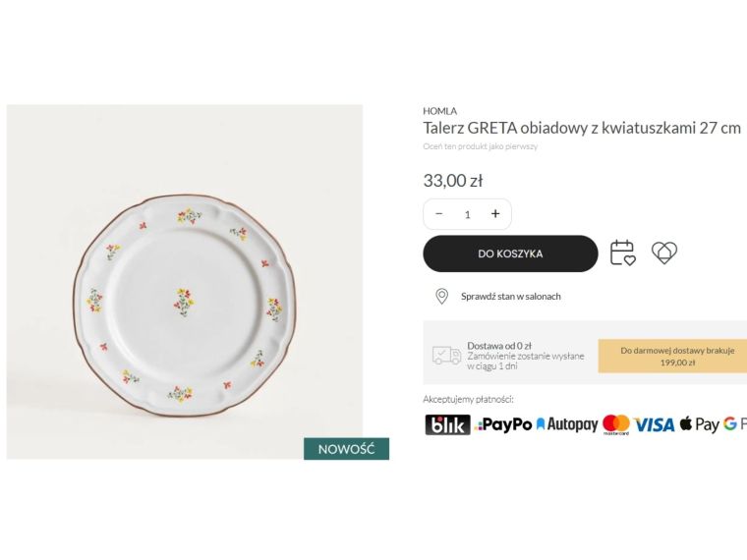
Task: Click 'Oceń ten produkt jako pierwszy' review link
Action: [480, 146]
